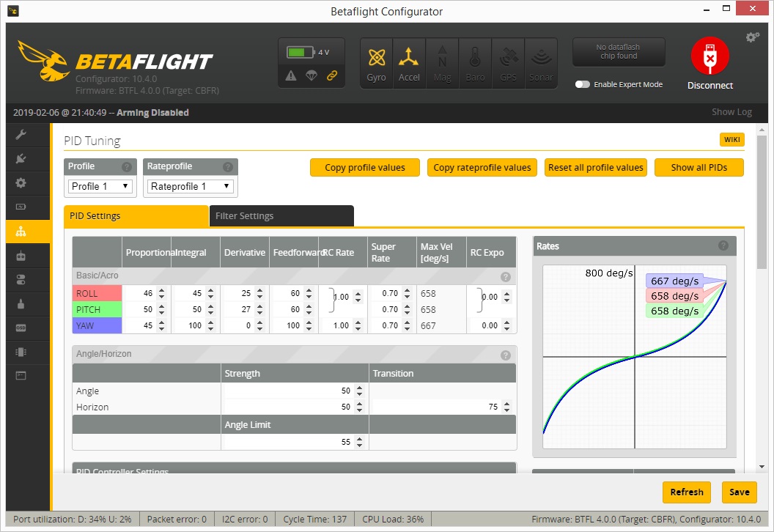774x532 pixels.
Task: Click the Baro sensor icon
Action: click(475, 64)
